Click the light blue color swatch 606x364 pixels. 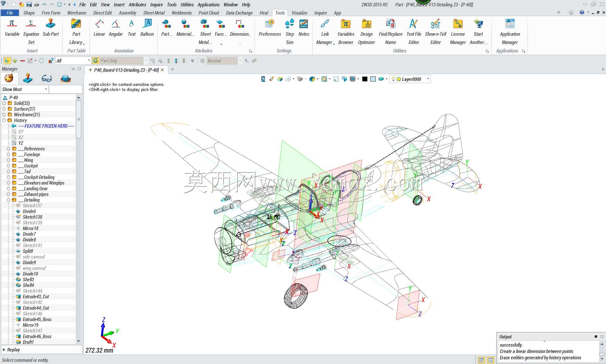coord(373,79)
